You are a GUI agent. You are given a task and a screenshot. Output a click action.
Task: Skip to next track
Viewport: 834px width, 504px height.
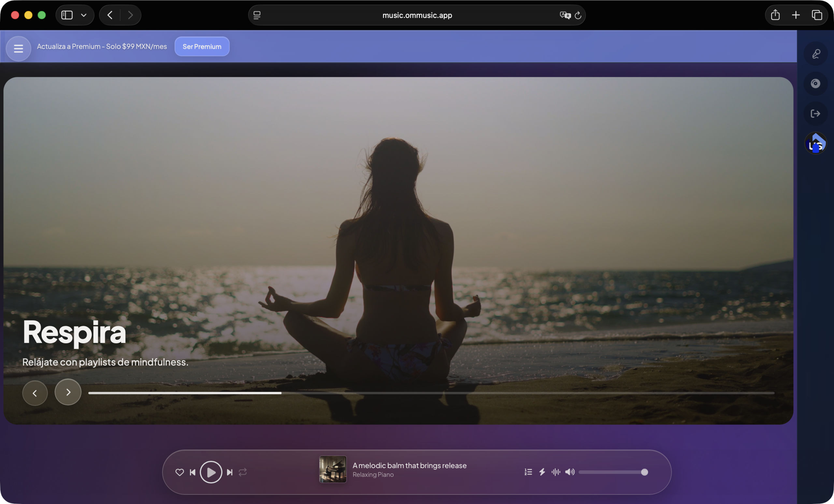[x=229, y=472]
